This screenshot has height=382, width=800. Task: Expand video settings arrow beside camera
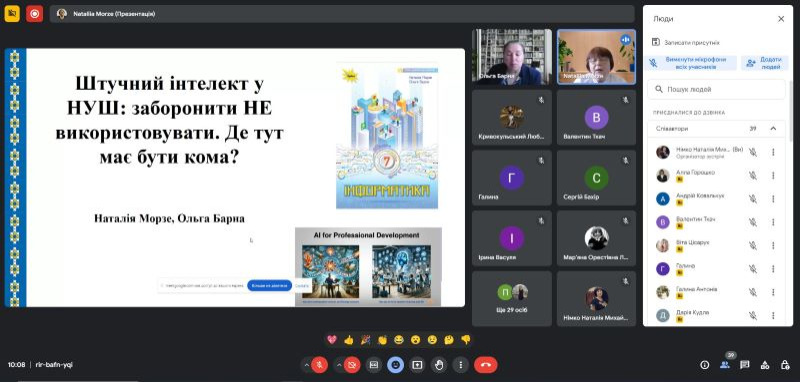click(x=339, y=365)
